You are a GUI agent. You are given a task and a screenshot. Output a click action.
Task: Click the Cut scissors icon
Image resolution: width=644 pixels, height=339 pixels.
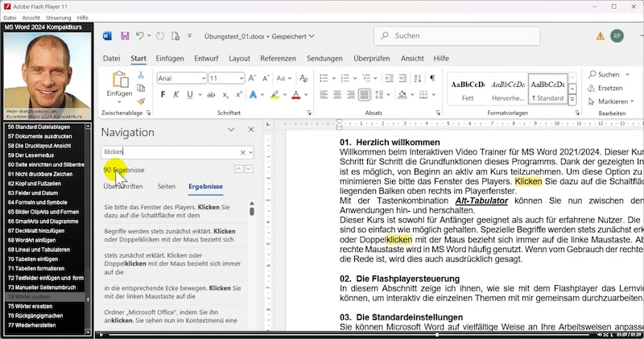[141, 75]
